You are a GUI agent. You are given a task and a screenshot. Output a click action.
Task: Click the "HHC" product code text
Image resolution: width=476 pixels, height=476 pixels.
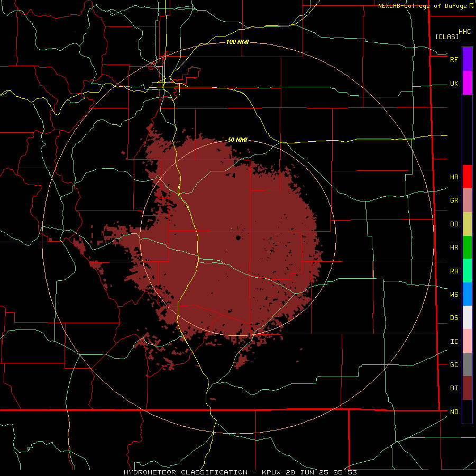[464, 32]
